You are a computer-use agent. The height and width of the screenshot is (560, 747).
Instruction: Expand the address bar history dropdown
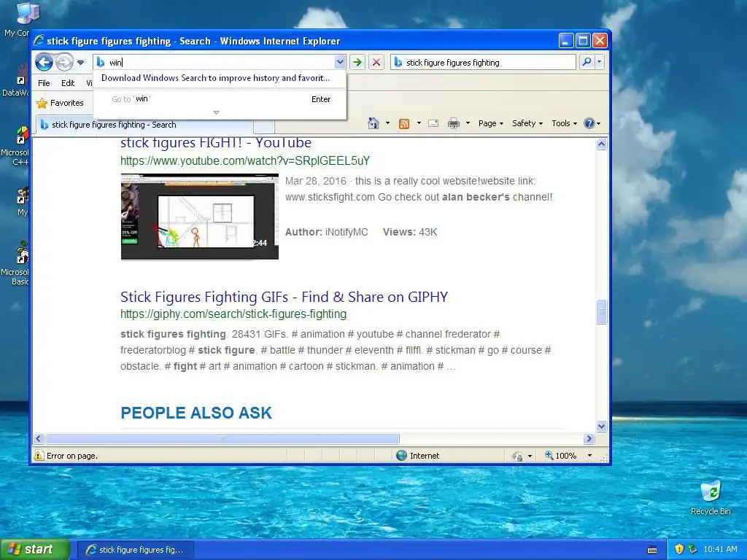tap(340, 62)
